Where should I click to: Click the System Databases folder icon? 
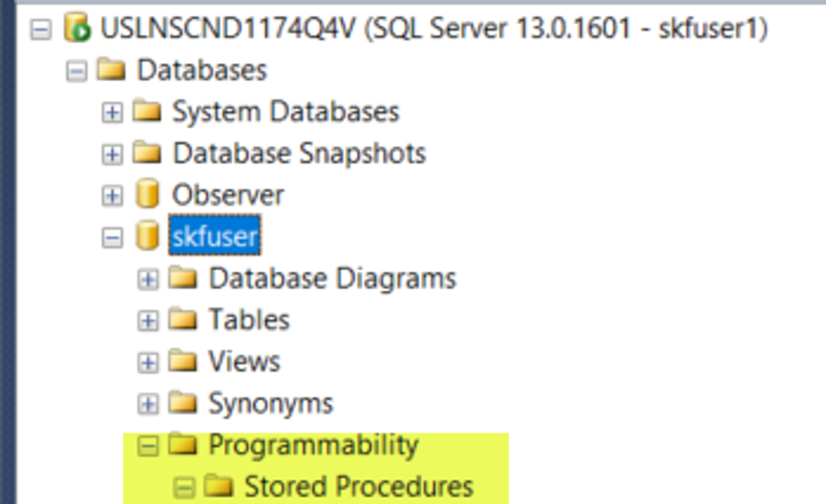pos(147,111)
